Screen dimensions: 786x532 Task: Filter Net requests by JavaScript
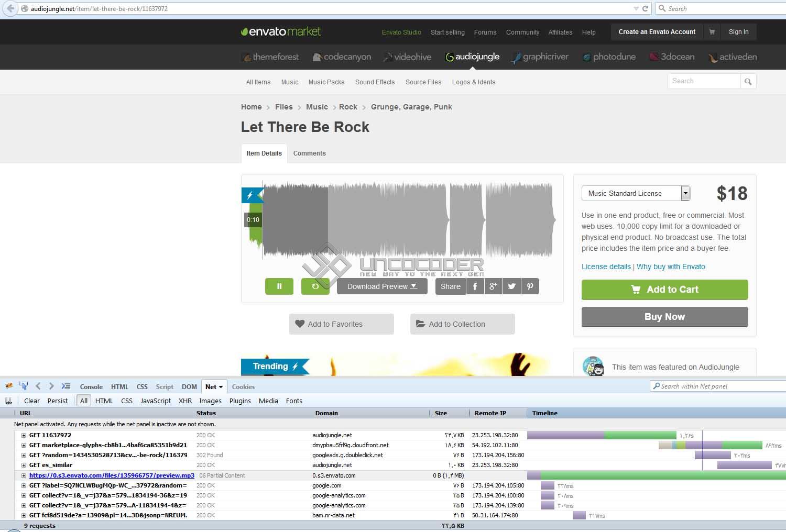click(156, 401)
